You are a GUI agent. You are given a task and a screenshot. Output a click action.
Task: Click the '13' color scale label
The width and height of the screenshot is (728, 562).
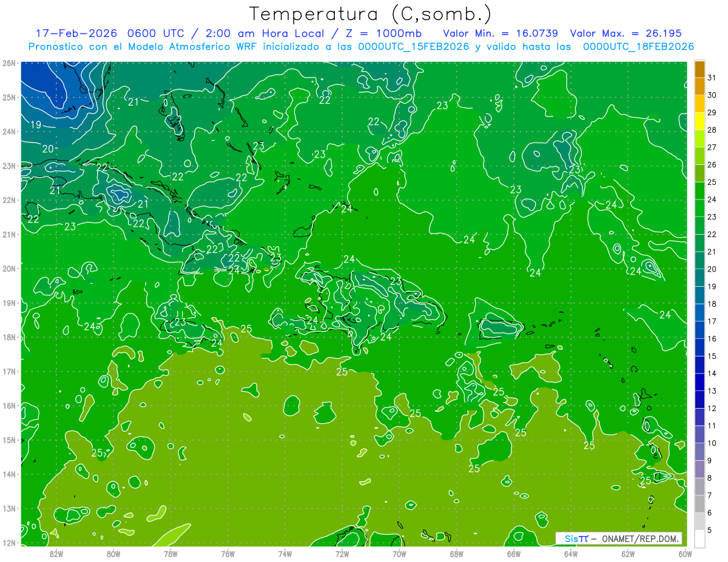coord(712,390)
